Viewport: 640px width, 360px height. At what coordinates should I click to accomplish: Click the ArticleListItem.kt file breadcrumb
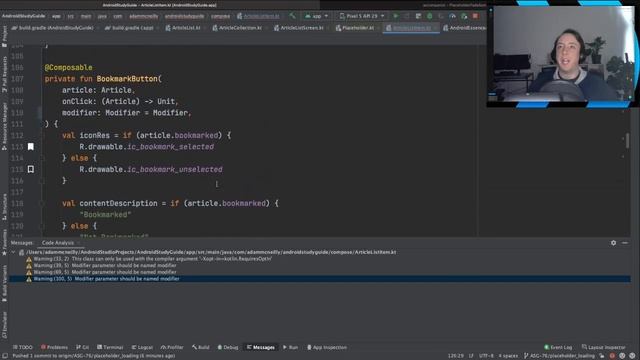click(258, 16)
